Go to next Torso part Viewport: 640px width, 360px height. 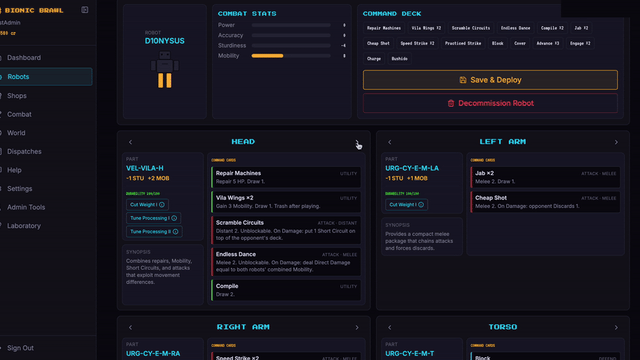tap(616, 327)
